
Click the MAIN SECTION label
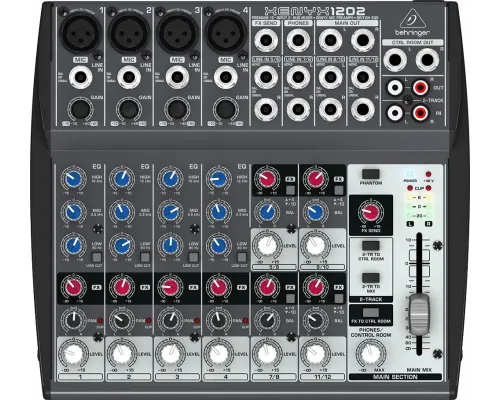point(395,377)
